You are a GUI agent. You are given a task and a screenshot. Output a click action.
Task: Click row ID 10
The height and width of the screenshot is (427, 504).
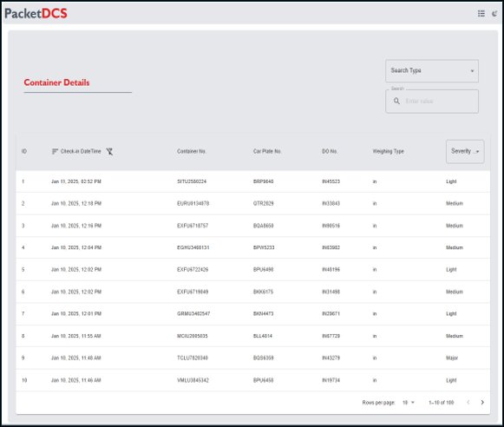[24, 380]
